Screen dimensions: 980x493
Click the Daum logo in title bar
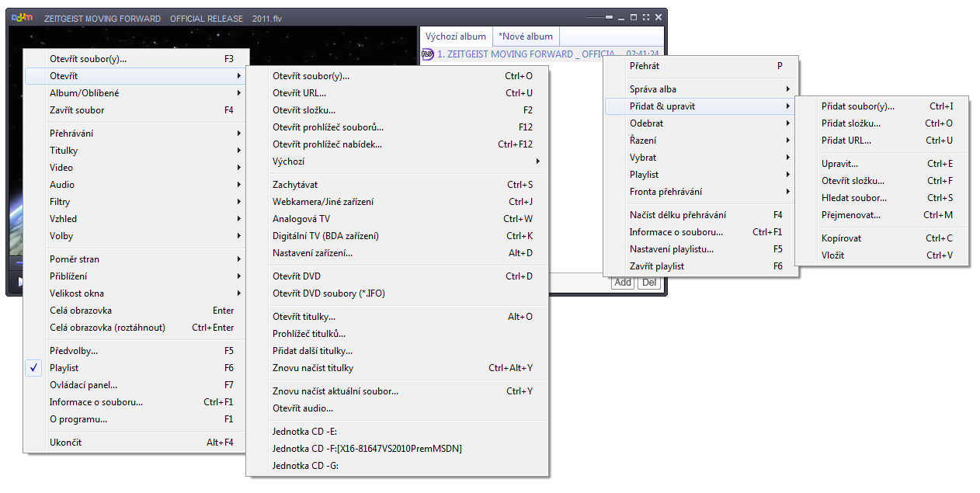tap(23, 18)
